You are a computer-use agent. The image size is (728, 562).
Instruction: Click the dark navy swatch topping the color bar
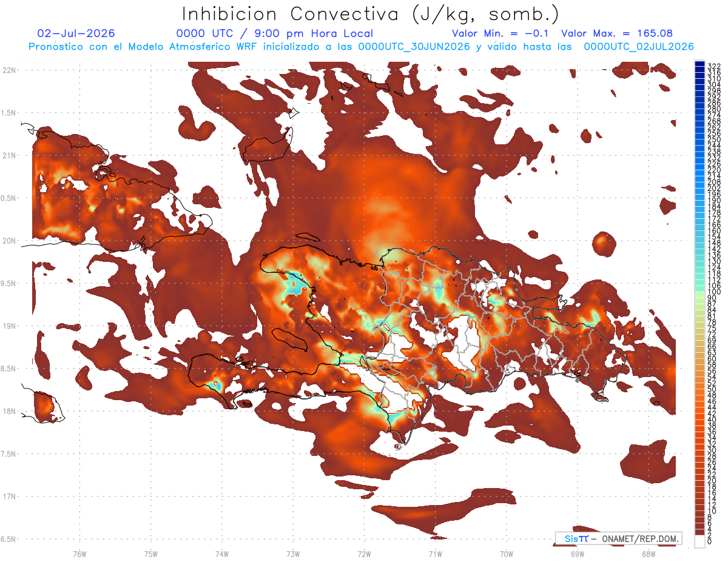tap(700, 64)
